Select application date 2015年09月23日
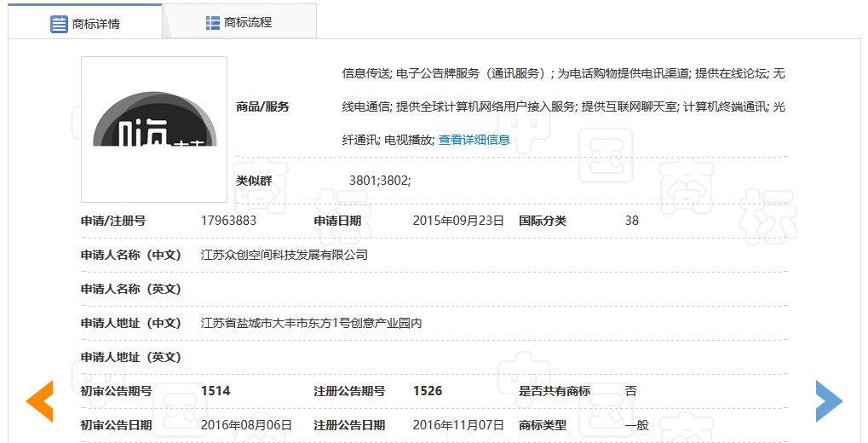 (458, 221)
